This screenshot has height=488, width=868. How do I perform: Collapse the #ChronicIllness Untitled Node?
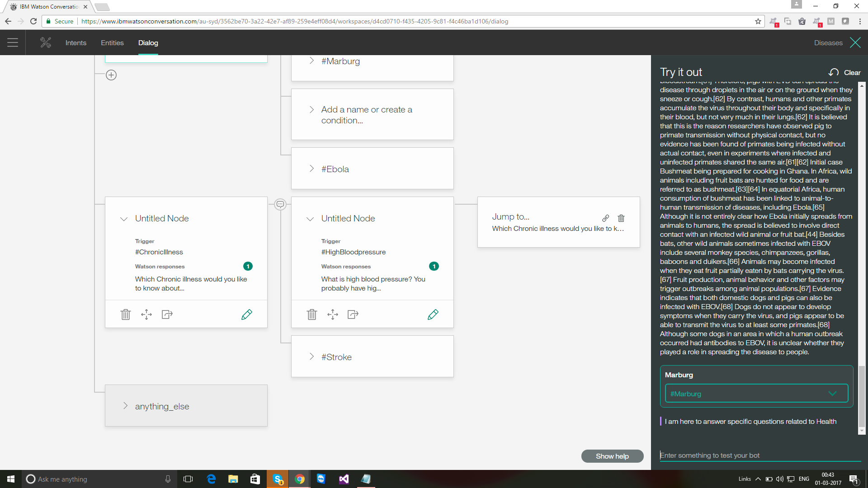tap(124, 219)
